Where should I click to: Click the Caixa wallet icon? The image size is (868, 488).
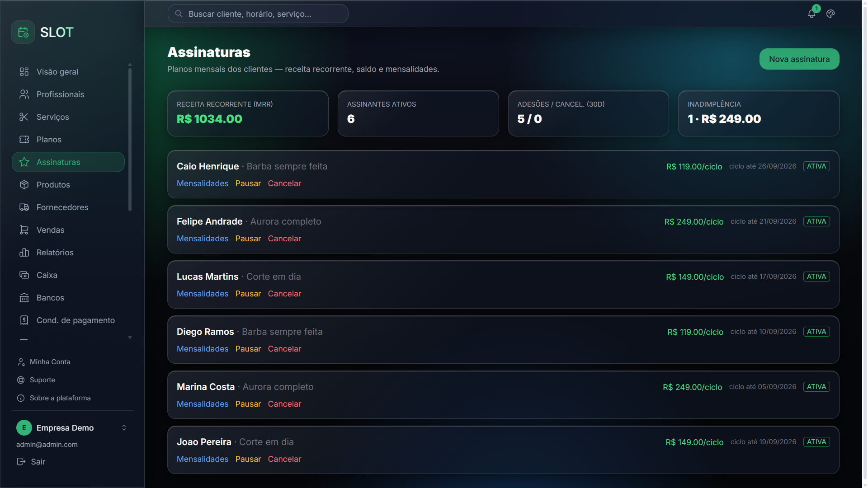pos(24,275)
